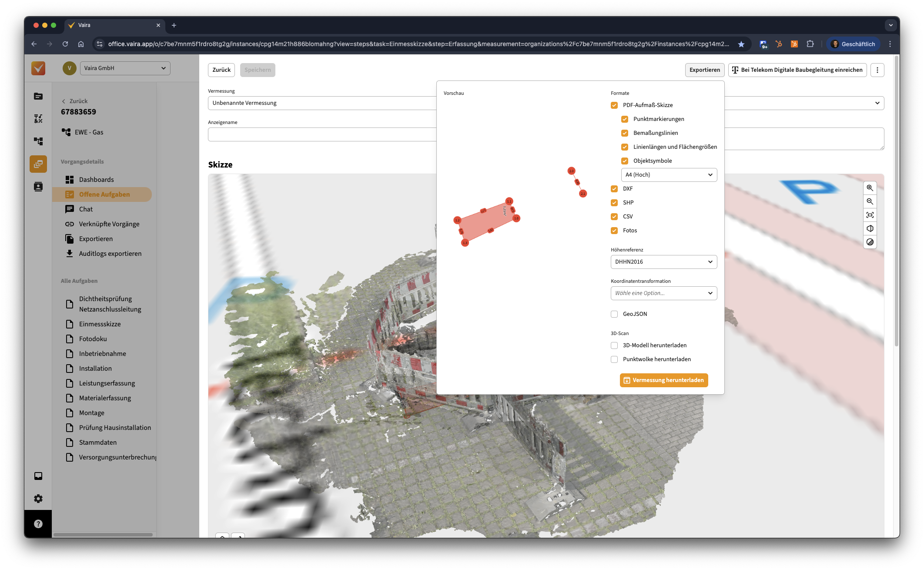Click the browser address bar URL
The image size is (924, 570).
click(x=418, y=44)
